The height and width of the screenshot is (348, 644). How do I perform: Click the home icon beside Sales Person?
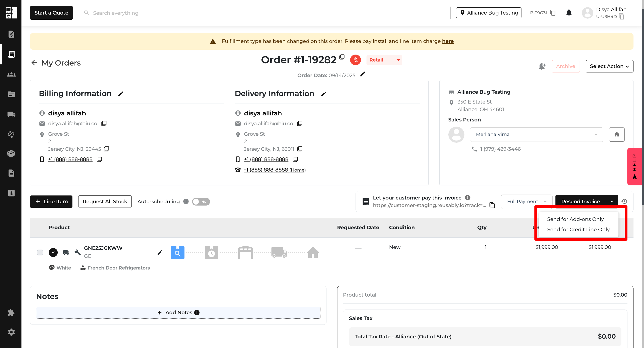click(x=616, y=134)
